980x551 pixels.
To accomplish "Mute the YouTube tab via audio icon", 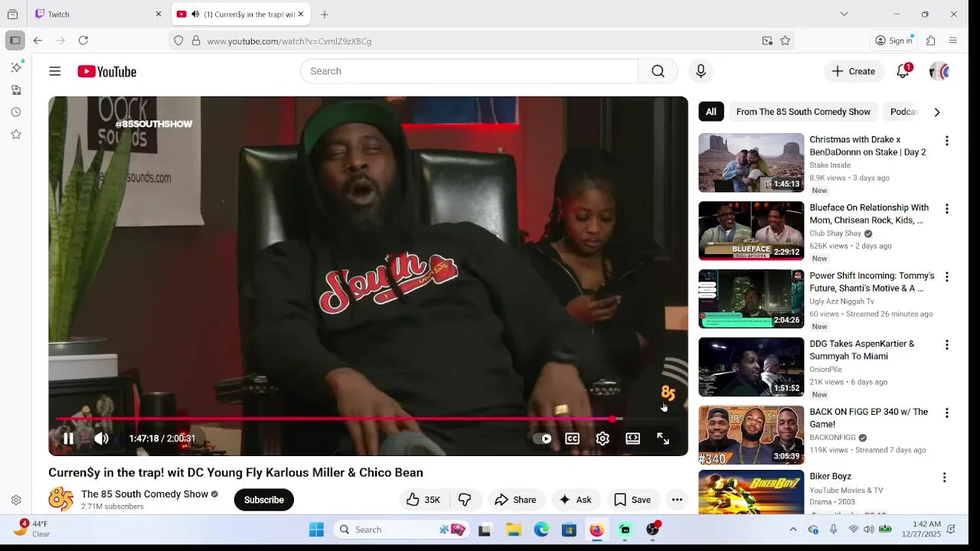I will (x=194, y=14).
